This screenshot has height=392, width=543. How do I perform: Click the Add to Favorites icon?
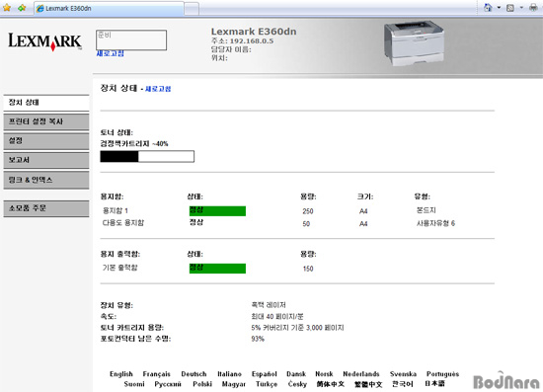[22, 8]
